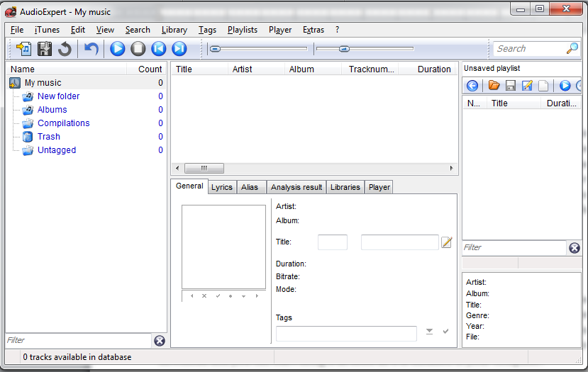This screenshot has height=372, width=588.
Task: Switch to the Lyrics tab
Action: pyautogui.click(x=222, y=187)
